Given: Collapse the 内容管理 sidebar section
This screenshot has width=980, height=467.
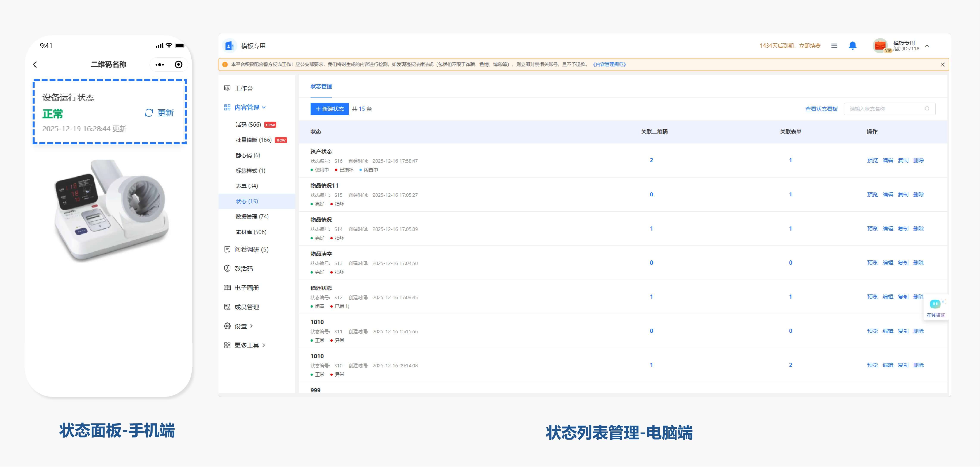Looking at the screenshot, I should (x=264, y=107).
